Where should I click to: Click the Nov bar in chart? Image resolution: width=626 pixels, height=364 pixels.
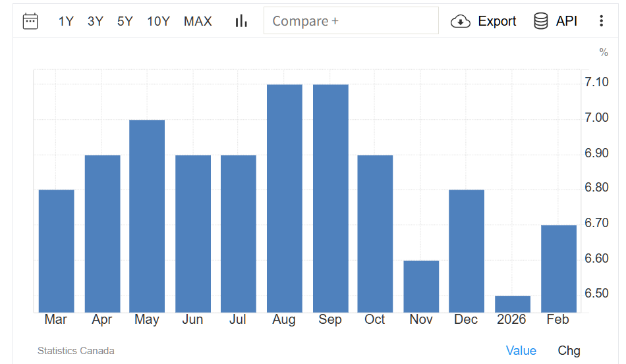pos(421,286)
